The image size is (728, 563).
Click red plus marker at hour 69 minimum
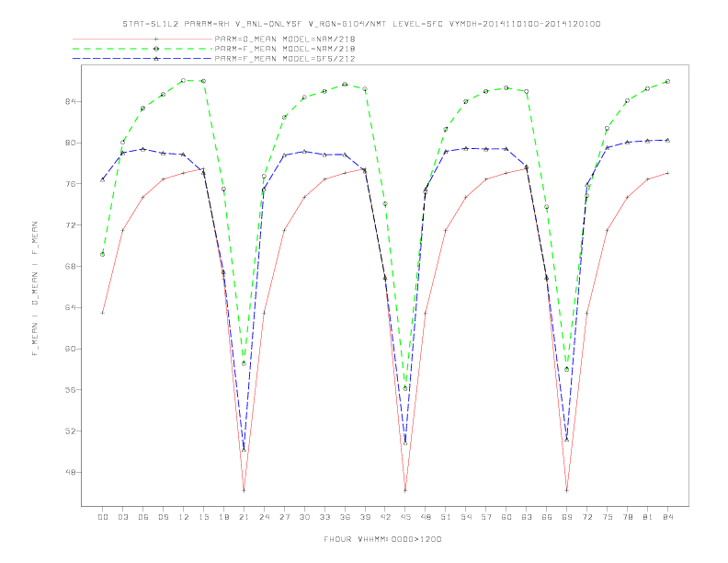click(567, 490)
